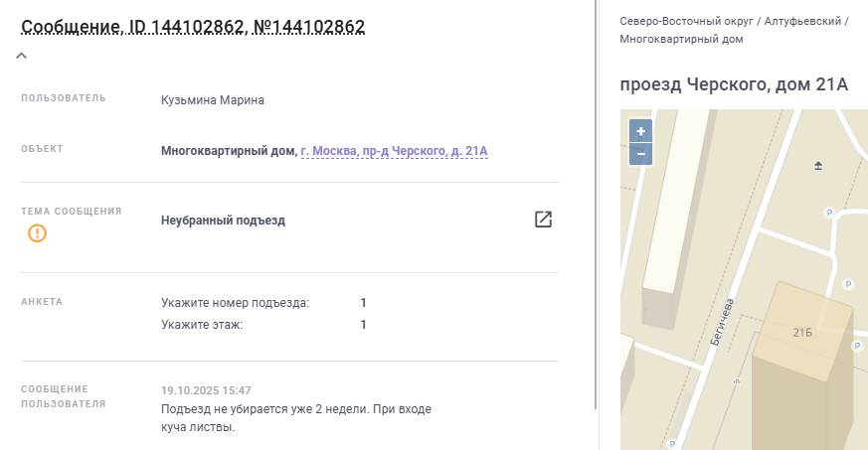Collapse the message details with the chevron

click(x=22, y=57)
